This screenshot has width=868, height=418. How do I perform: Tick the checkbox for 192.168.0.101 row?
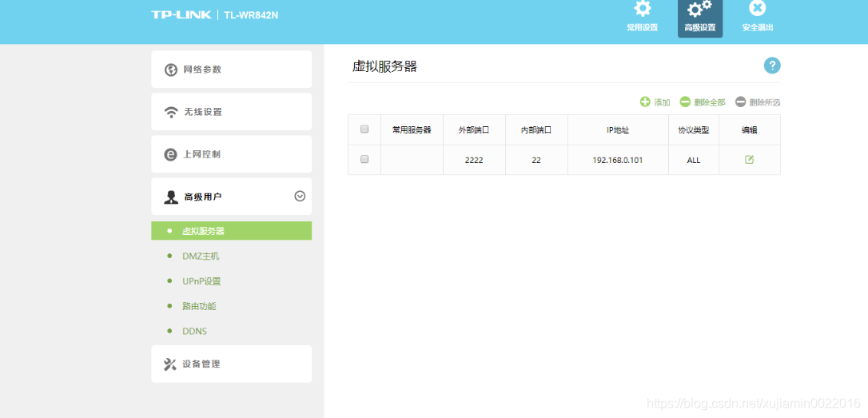click(364, 159)
